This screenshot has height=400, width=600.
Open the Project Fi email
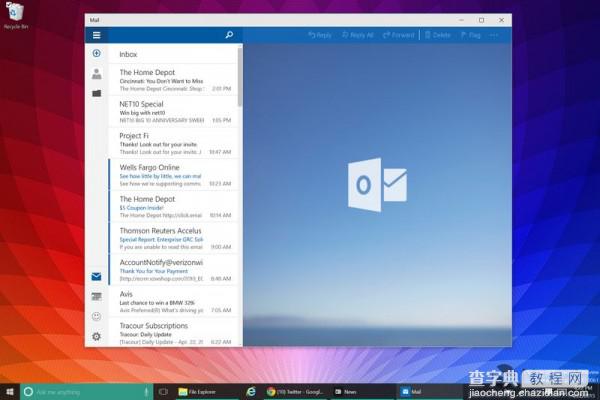pyautogui.click(x=173, y=143)
